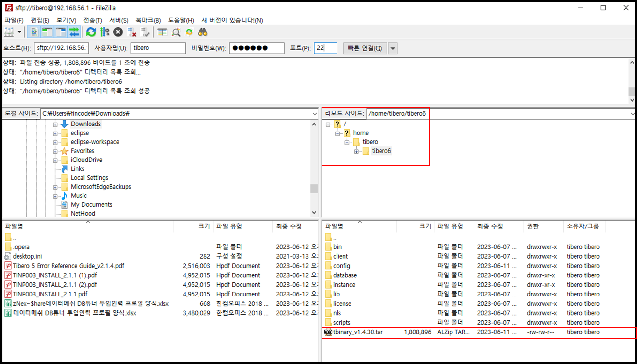The width and height of the screenshot is (637, 364).
Task: Click the disconnect from server icon
Action: 132,32
